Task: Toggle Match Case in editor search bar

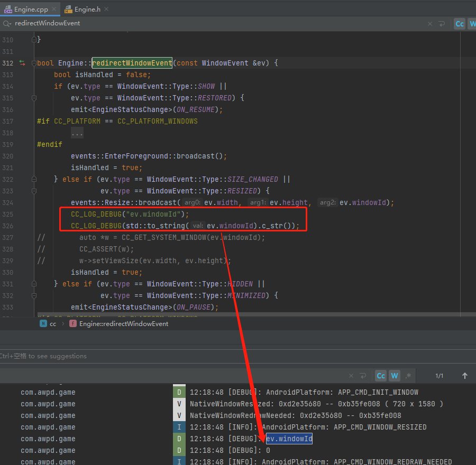Action: 460,24
